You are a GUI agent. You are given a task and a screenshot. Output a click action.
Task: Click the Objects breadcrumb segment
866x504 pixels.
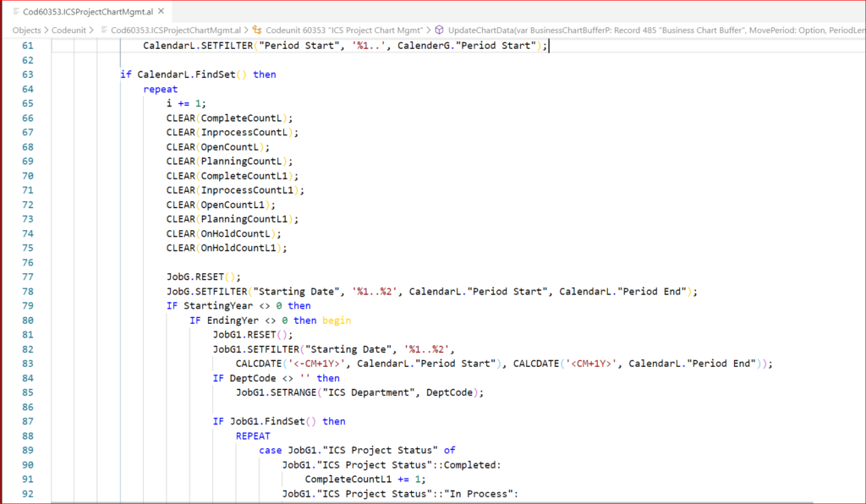[x=26, y=30]
